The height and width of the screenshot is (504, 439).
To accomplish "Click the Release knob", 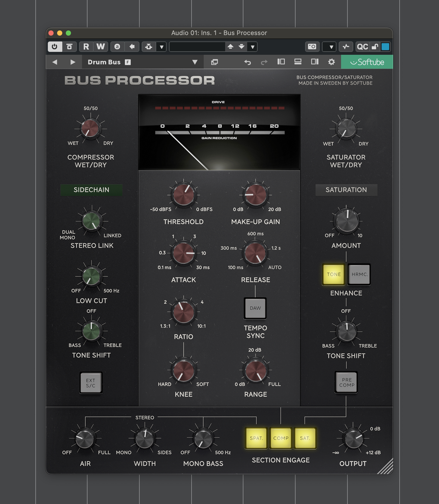I will point(255,253).
